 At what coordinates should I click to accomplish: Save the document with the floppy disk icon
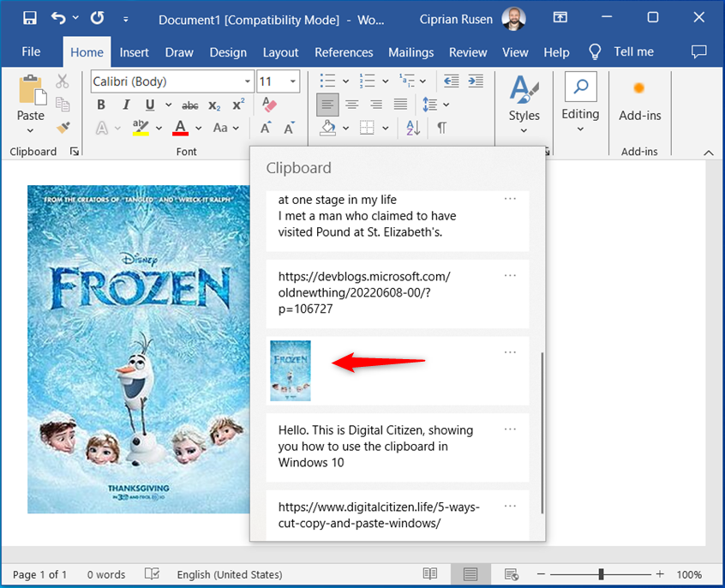pyautogui.click(x=30, y=18)
